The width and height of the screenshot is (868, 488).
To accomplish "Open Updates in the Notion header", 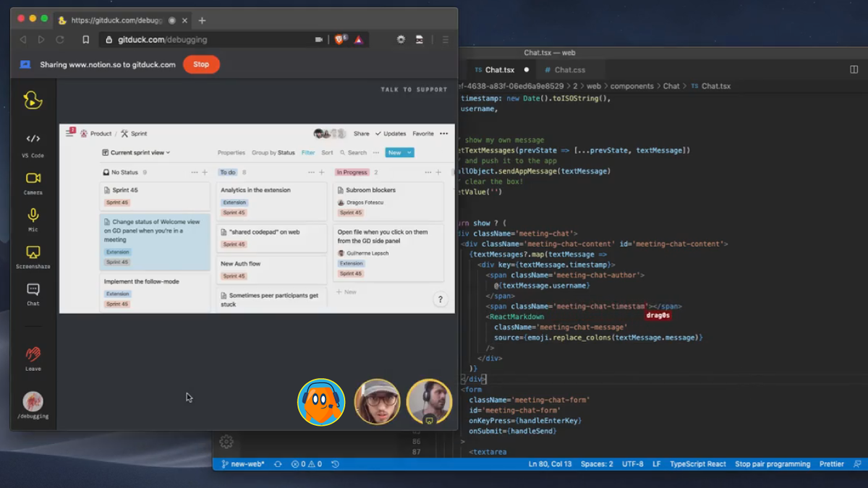I will pos(391,134).
